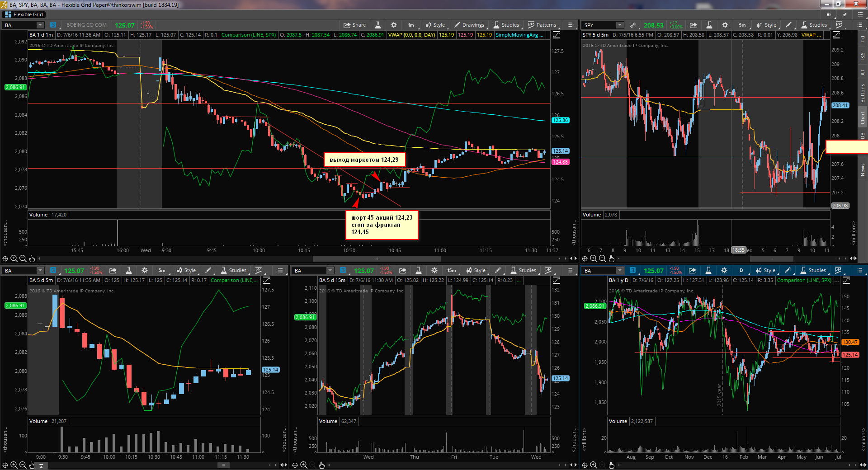The image size is (868, 470).
Task: Open blue link number 3 on BA 1m chart
Action: click(53, 25)
